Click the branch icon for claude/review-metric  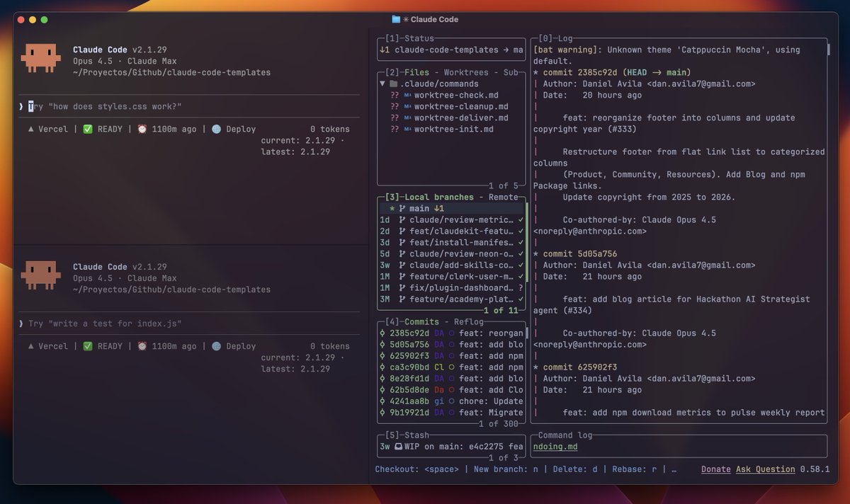402,219
